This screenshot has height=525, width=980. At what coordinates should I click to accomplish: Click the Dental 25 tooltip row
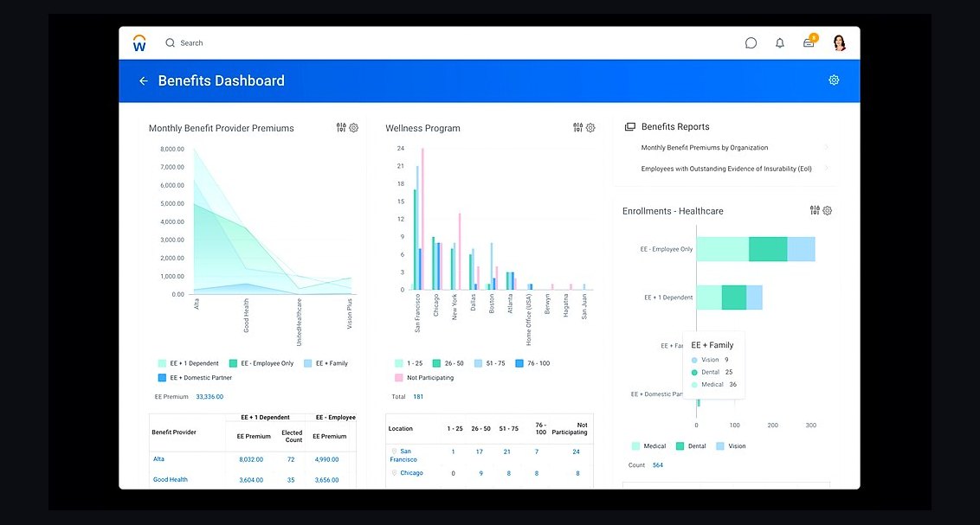pyautogui.click(x=712, y=372)
